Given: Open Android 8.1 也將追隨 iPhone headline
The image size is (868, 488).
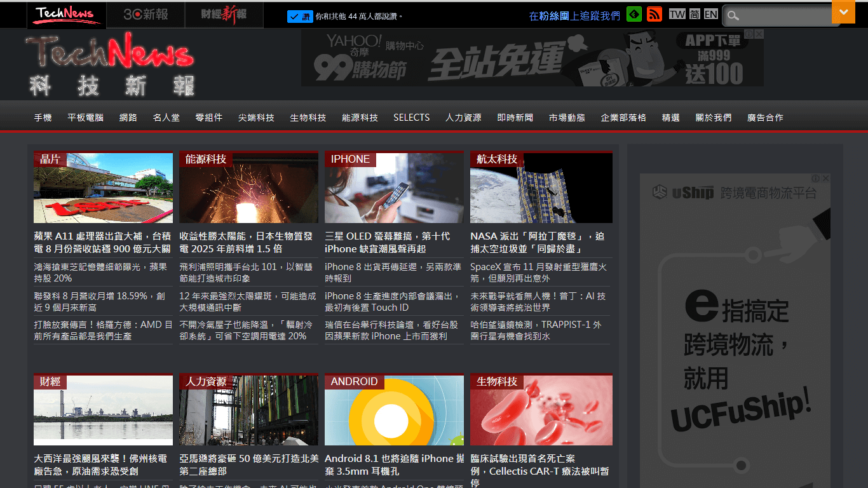Looking at the screenshot, I should pyautogui.click(x=394, y=464).
